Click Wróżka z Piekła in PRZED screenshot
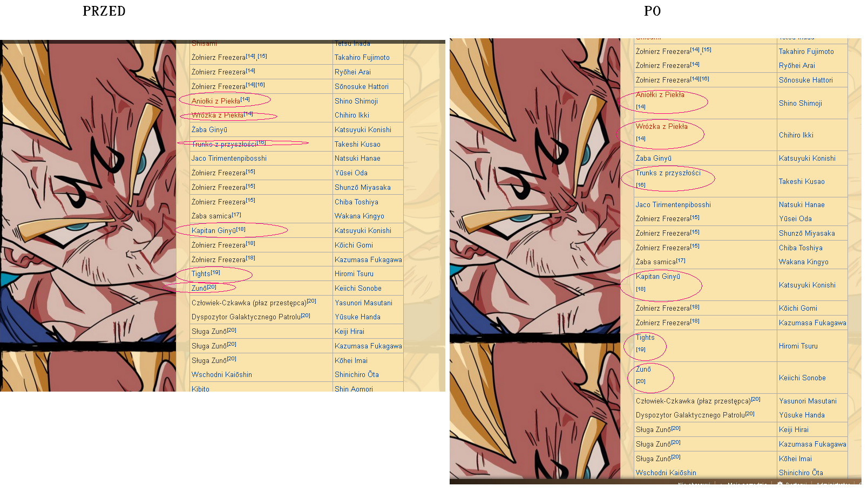 coord(217,115)
